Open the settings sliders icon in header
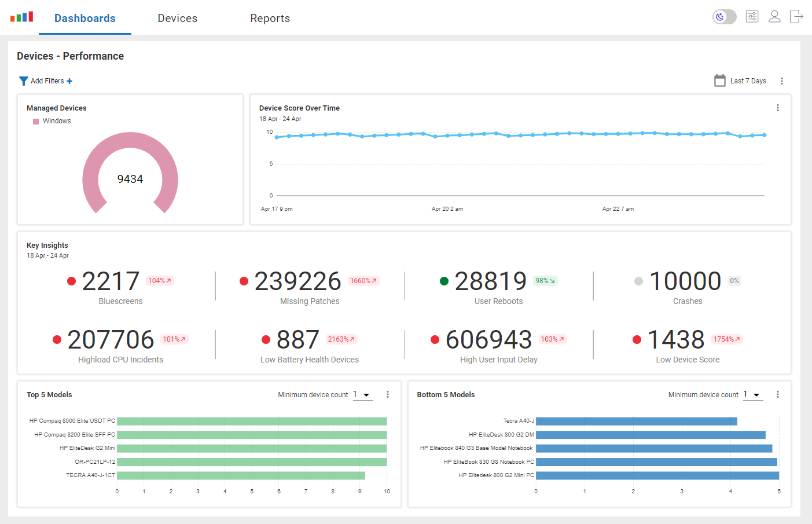Screen dimensions: 812x524 (752, 17)
